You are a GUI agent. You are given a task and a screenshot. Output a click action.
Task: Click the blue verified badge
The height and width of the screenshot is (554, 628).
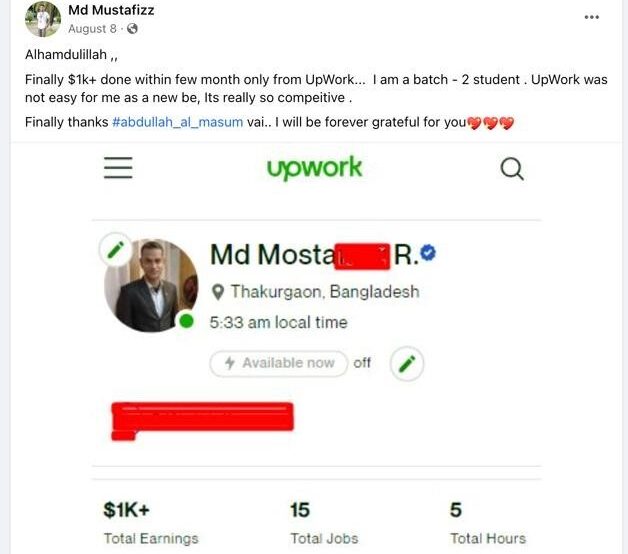pos(429,253)
